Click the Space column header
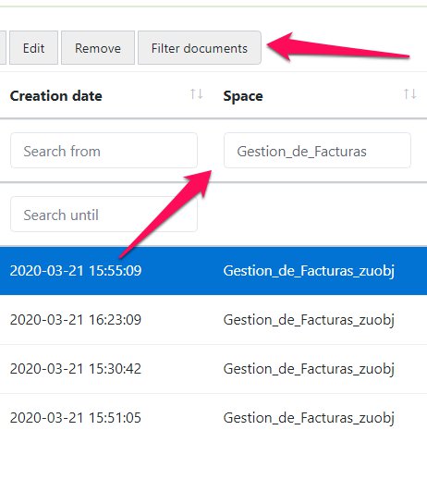Screen dimensions: 427x504 (243, 96)
